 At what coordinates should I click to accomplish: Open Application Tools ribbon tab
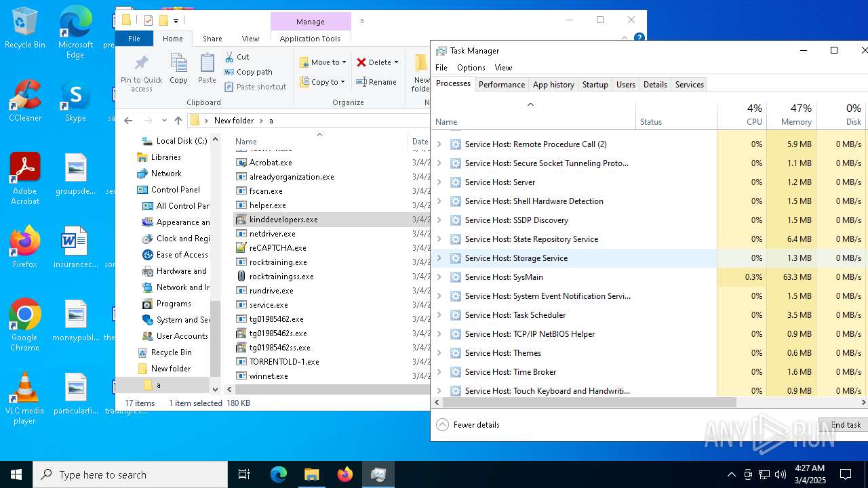click(310, 39)
